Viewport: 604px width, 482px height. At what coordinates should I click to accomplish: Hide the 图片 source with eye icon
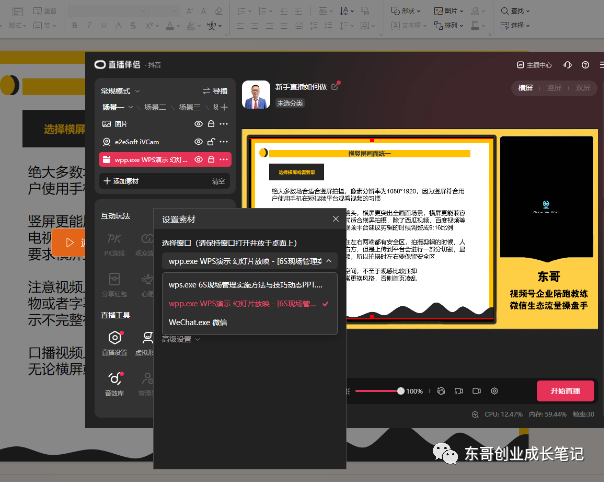[198, 124]
